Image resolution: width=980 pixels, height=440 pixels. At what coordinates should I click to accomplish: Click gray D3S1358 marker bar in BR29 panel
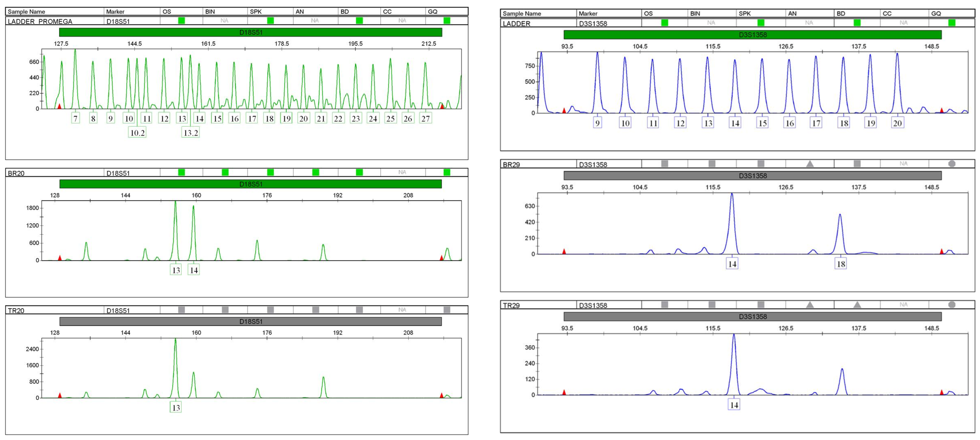[x=753, y=176]
